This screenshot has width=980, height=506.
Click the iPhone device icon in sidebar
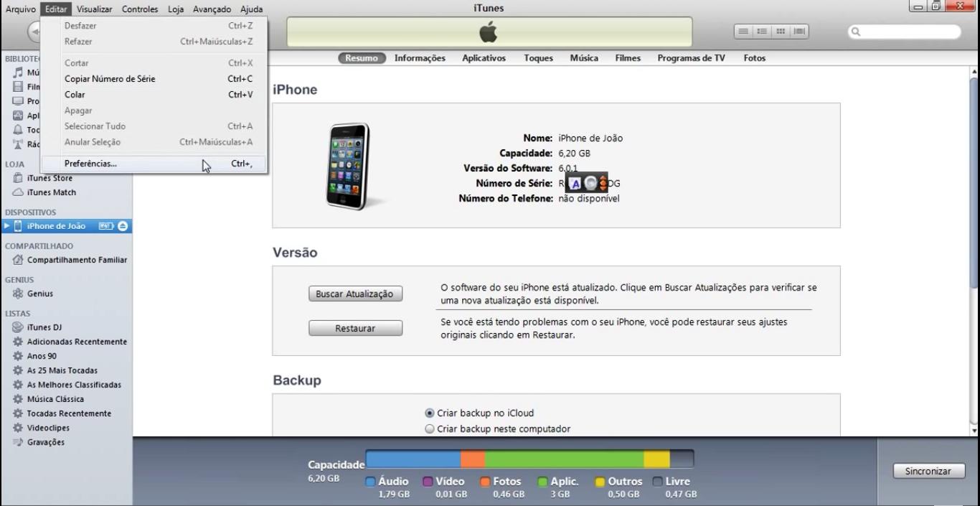(19, 226)
